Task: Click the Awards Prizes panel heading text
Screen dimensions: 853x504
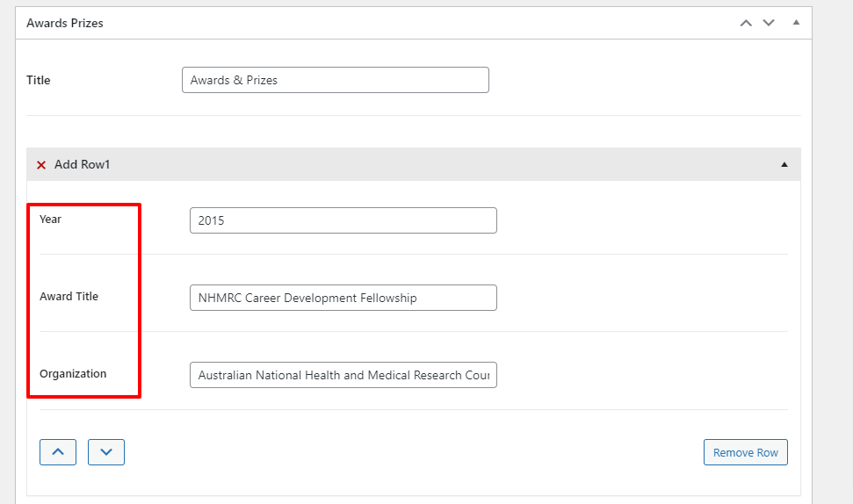Action: coord(65,24)
